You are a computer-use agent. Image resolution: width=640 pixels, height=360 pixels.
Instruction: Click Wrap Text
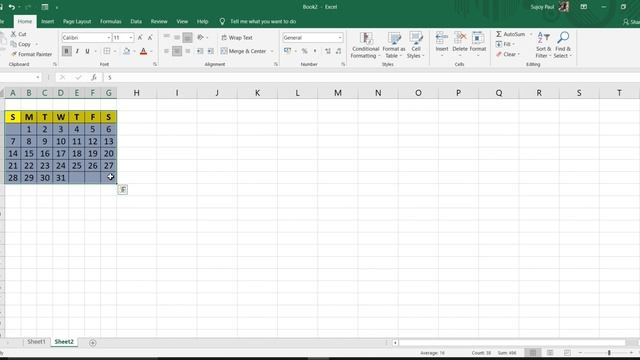[237, 38]
